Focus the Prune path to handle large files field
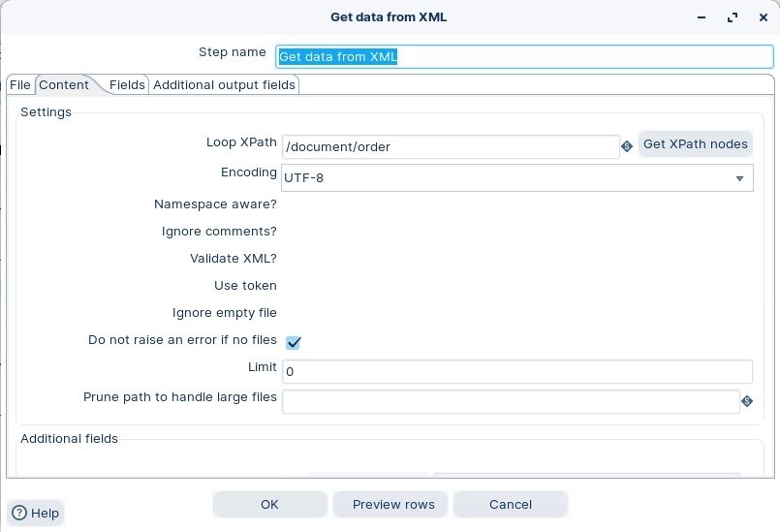This screenshot has height=532, width=780. [x=511, y=401]
